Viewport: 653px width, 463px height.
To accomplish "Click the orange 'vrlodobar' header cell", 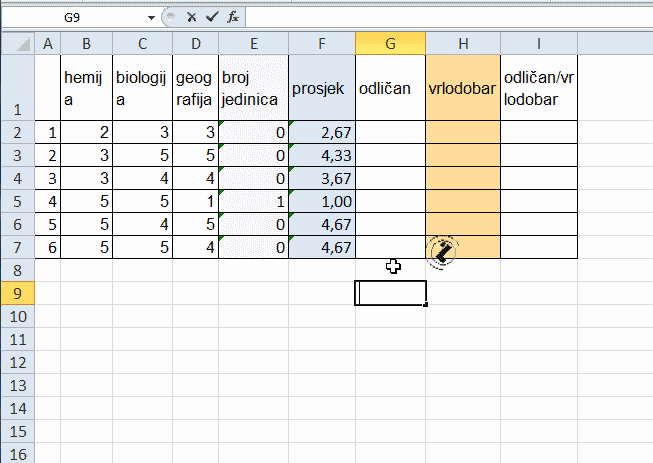I will [463, 88].
